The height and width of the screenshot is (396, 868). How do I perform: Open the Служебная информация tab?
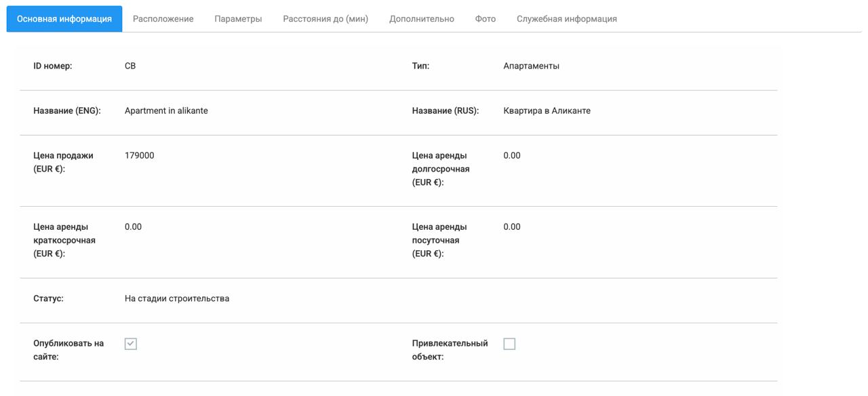tap(567, 18)
